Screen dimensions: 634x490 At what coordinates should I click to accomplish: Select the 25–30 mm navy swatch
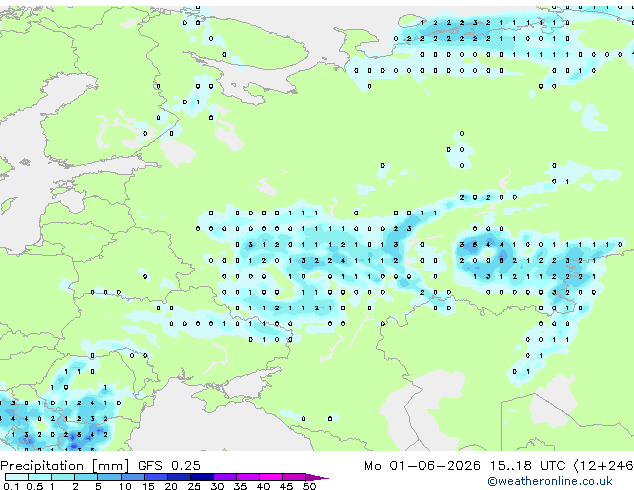(202, 477)
